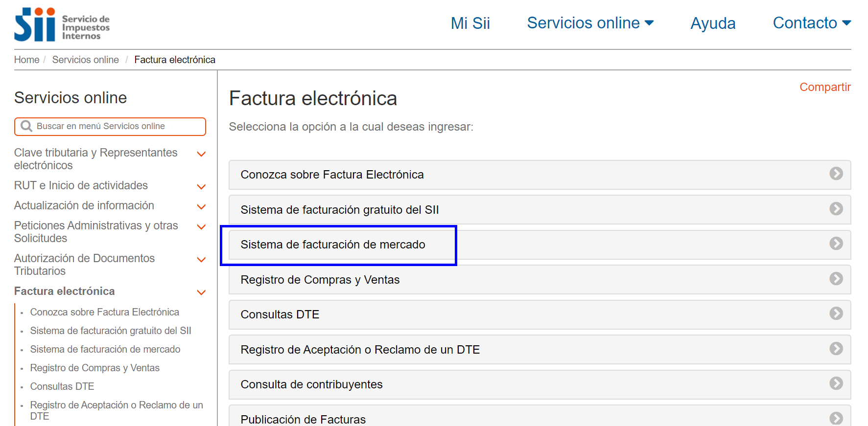Viewport: 868px width, 426px height.
Task: Open Ayuda in the top navigation
Action: click(712, 23)
